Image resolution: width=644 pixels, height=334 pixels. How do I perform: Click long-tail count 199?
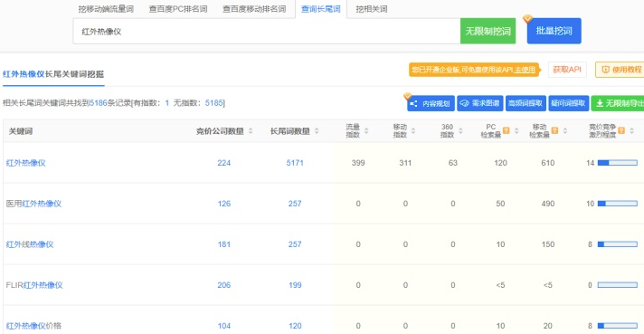click(295, 285)
